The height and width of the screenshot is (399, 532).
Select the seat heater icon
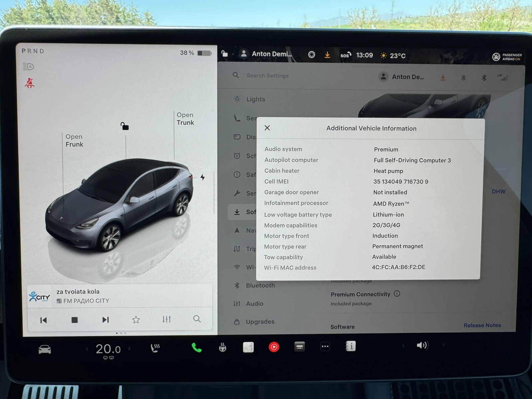(155, 348)
